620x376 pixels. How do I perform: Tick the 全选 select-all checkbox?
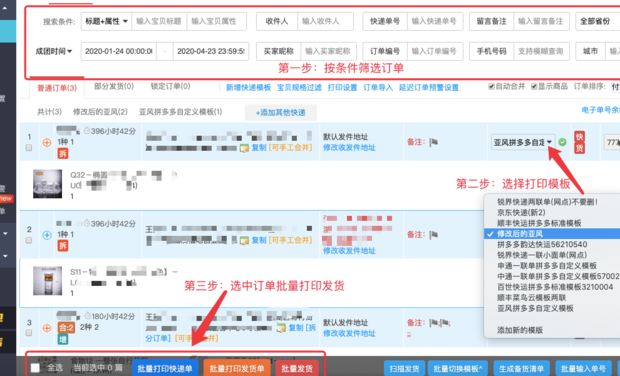click(x=35, y=368)
